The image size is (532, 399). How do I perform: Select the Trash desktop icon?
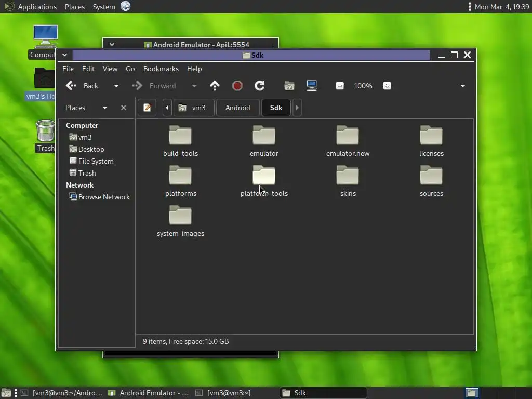tap(45, 136)
